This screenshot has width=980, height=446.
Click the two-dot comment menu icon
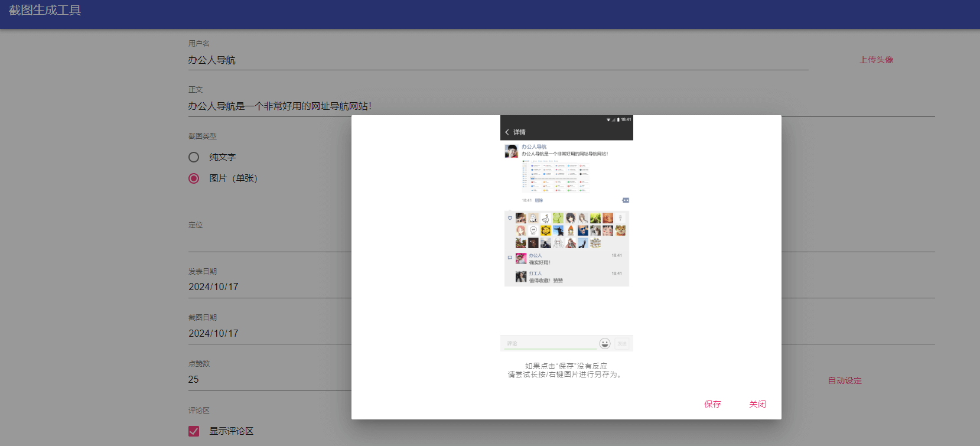pyautogui.click(x=626, y=200)
